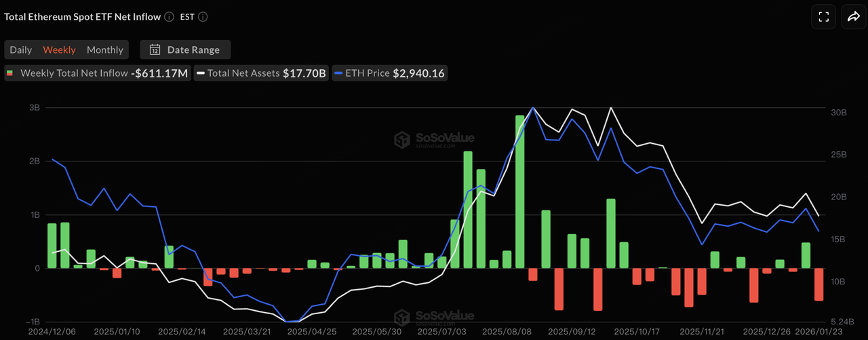Click the info icon next to EST
This screenshot has height=340, width=868.
pos(203,17)
